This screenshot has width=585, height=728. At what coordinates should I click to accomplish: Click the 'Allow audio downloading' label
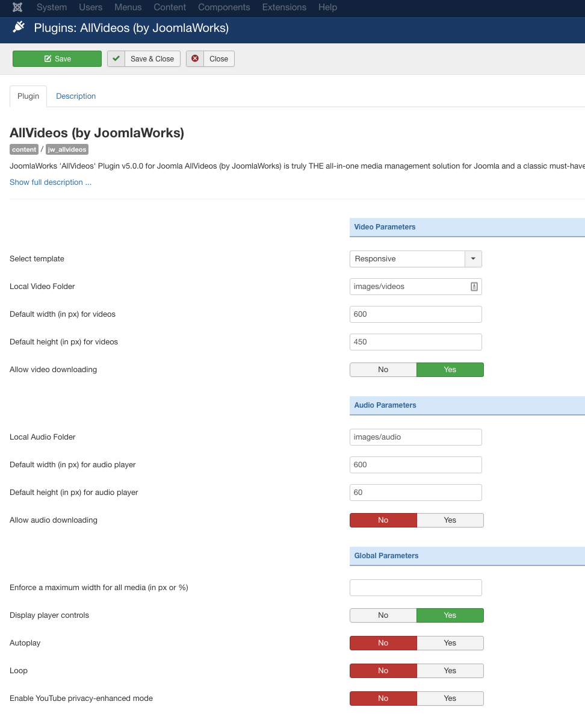point(54,520)
